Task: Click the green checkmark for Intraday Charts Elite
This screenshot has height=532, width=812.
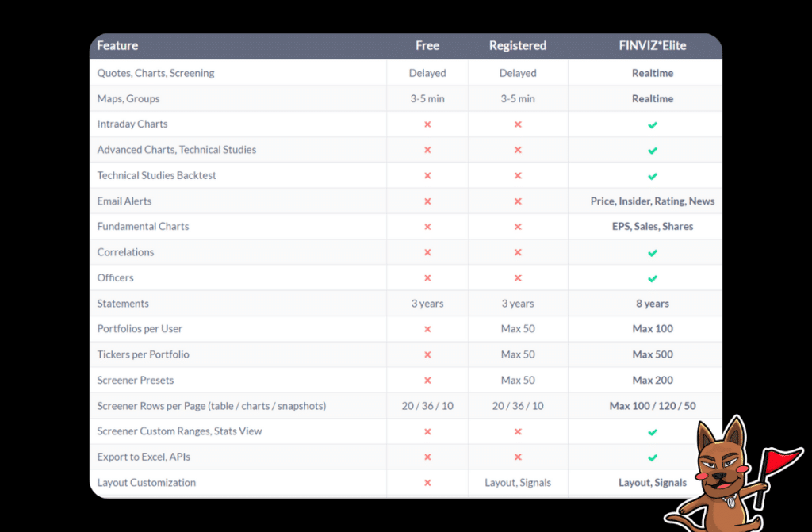Action: [652, 124]
